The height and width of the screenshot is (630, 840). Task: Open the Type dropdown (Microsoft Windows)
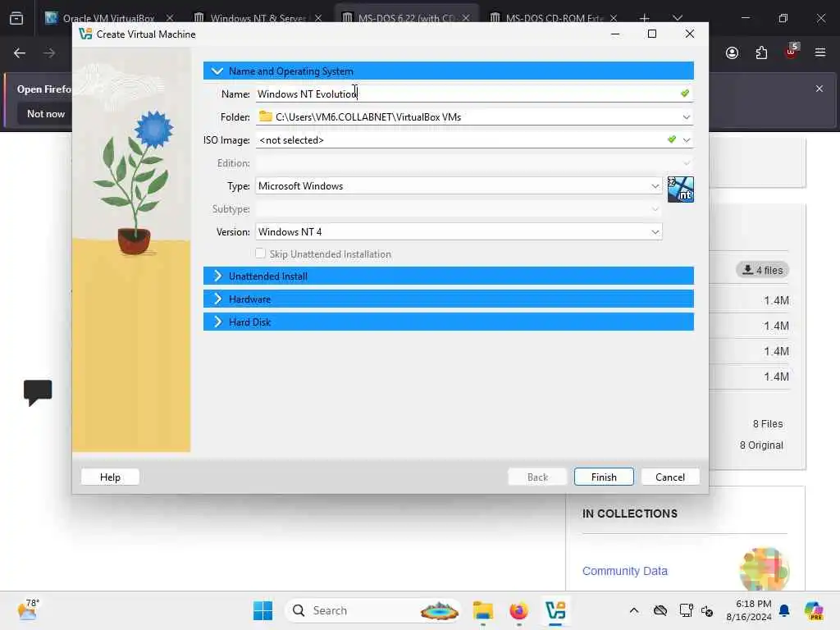click(459, 186)
